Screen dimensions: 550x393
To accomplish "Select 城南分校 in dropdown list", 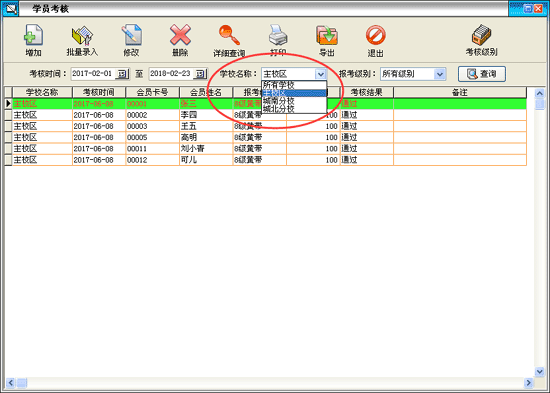I will point(294,101).
